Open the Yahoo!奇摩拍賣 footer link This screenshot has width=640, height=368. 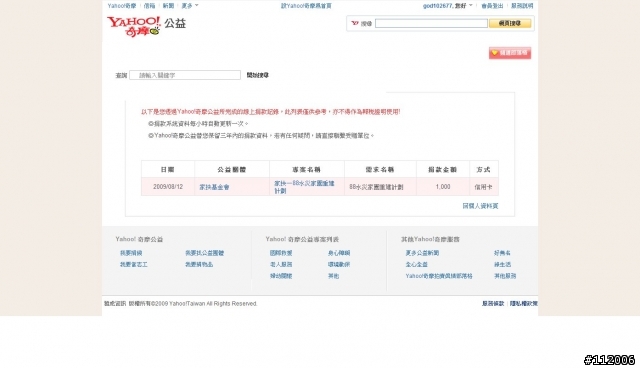[439, 276]
